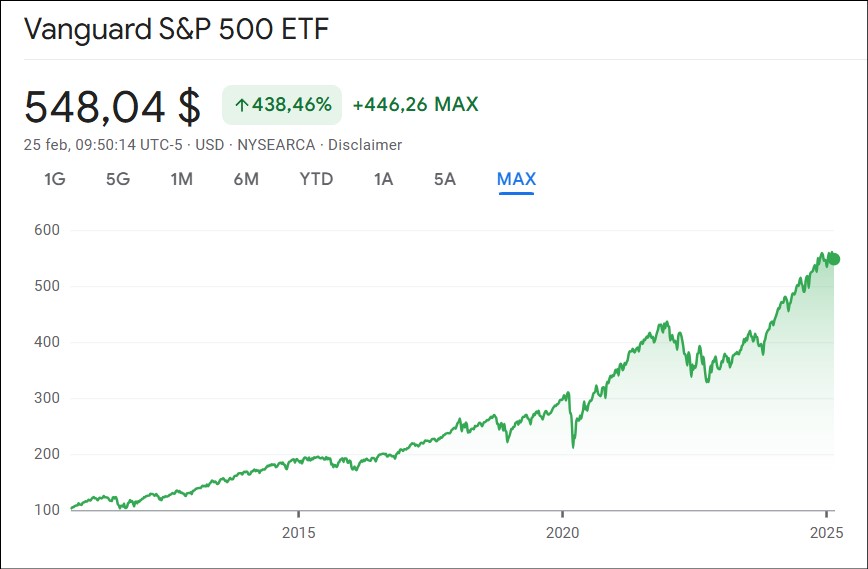Show the 1A time range

tap(383, 179)
